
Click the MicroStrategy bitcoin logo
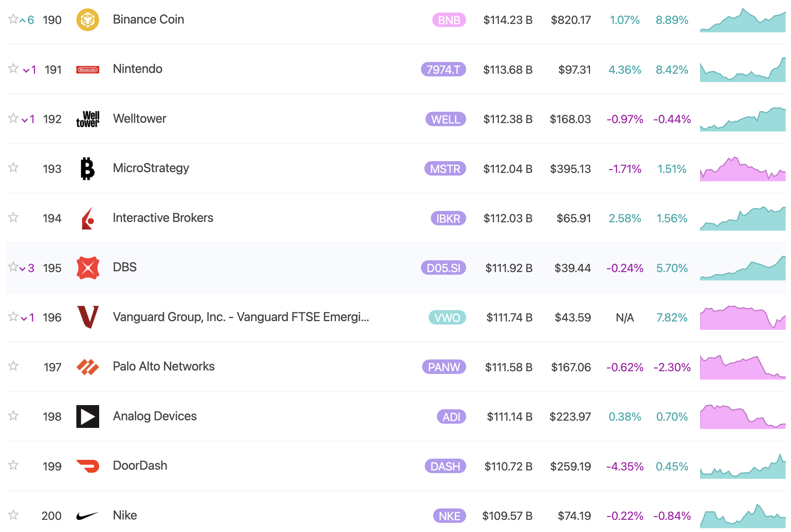[x=87, y=169]
